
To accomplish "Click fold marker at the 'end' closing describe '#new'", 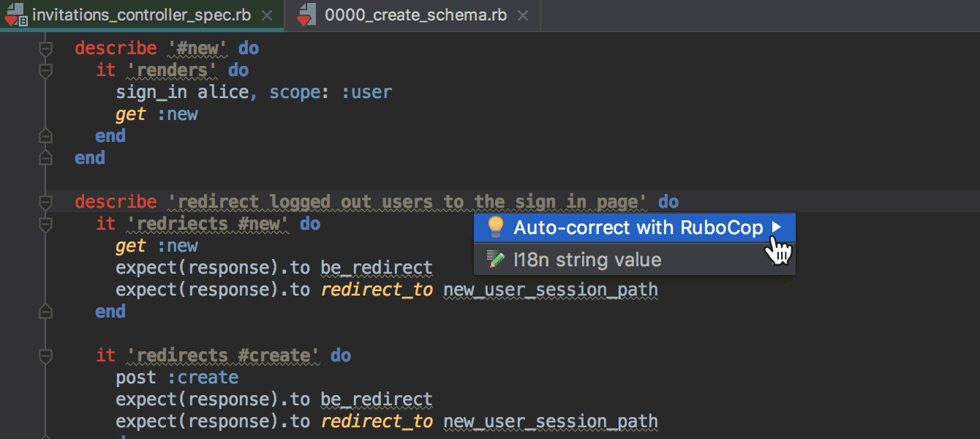I will [45, 158].
